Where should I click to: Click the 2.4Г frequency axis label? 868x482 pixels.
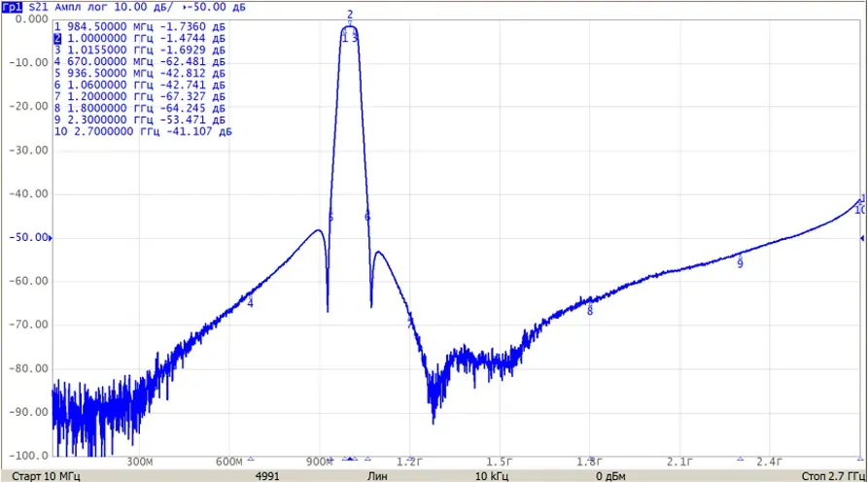click(x=770, y=462)
